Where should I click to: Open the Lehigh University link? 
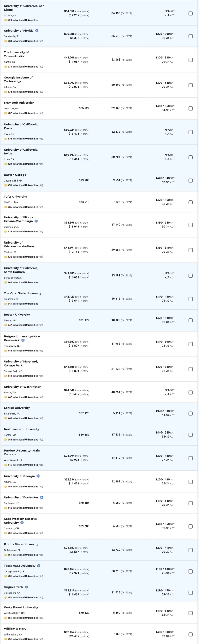[17, 408]
